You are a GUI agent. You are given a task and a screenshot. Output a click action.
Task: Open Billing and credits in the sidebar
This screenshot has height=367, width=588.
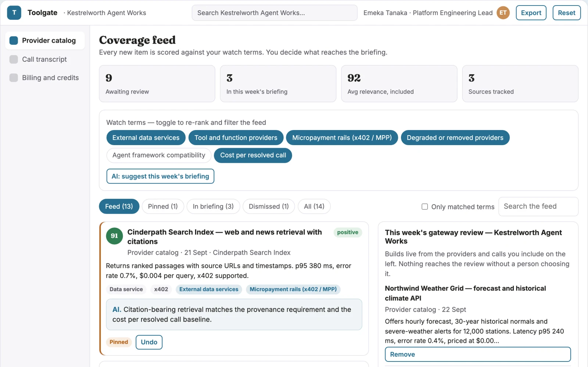45,78
